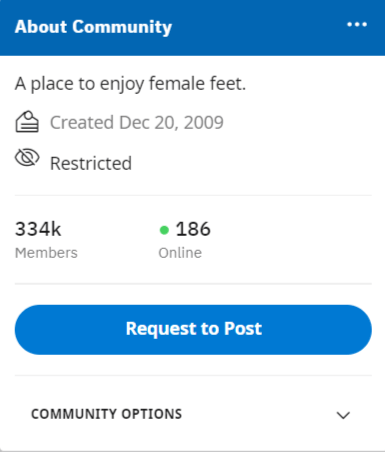The height and width of the screenshot is (452, 385).
Task: Click the green online status dot
Action: (x=164, y=230)
